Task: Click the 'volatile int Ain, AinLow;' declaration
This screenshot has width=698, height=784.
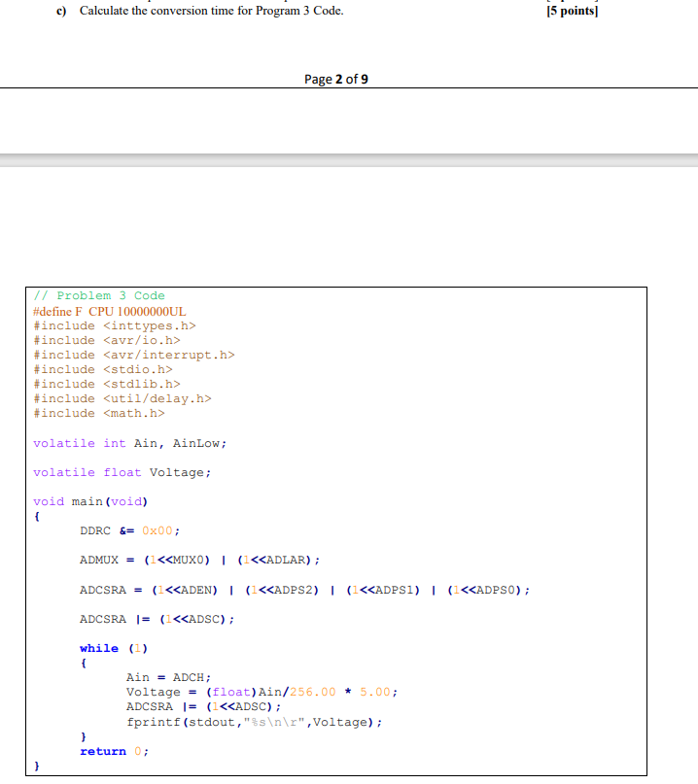Action: [x=130, y=443]
